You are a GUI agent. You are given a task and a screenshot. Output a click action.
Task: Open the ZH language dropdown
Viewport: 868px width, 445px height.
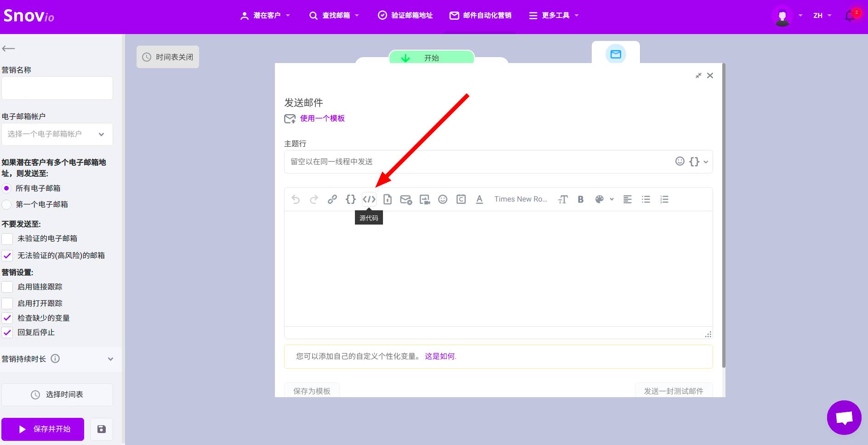[822, 16]
